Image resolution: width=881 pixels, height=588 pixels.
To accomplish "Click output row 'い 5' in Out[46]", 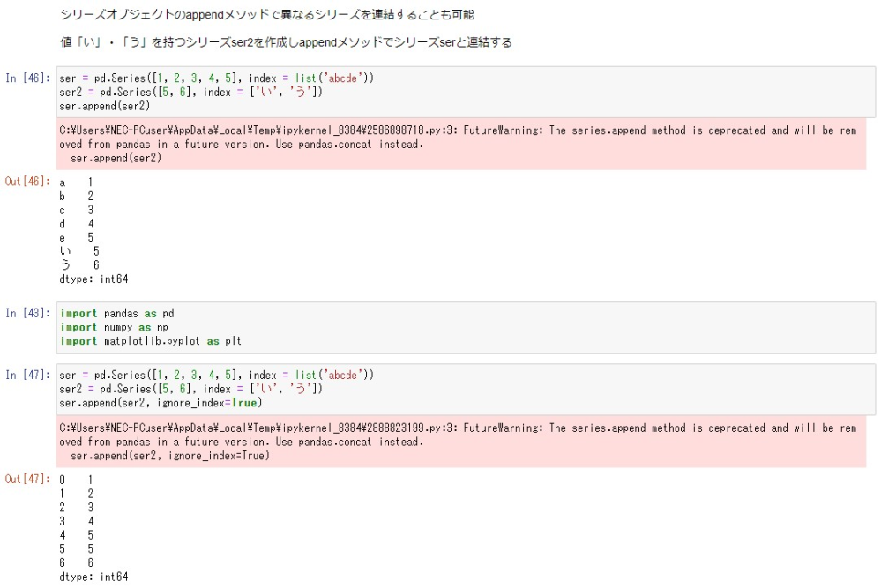I will [79, 251].
